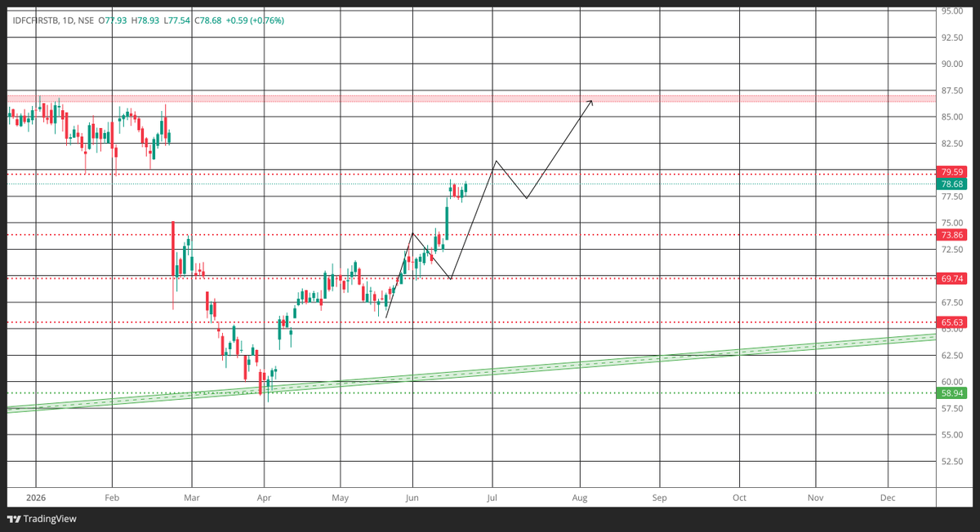Select the red 65.63 price label

pos(953,322)
